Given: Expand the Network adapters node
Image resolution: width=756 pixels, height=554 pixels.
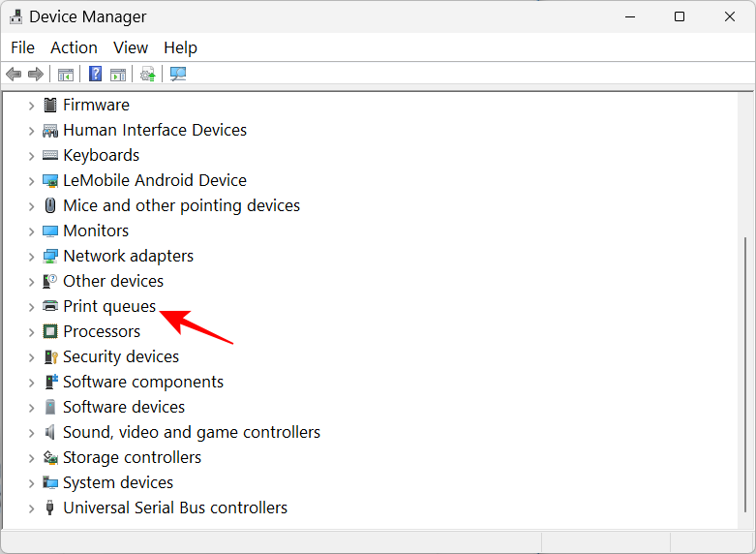Looking at the screenshot, I should 31,256.
